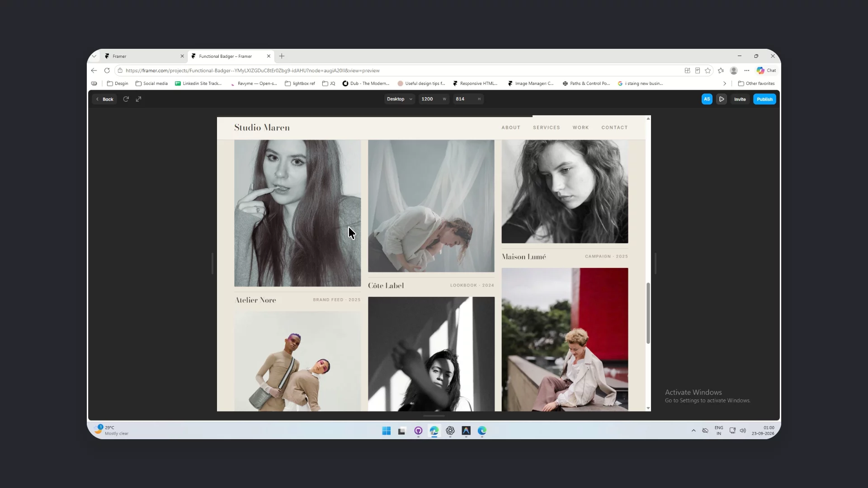The height and width of the screenshot is (488, 868).
Task: Publish the Framer site
Action: point(764,99)
